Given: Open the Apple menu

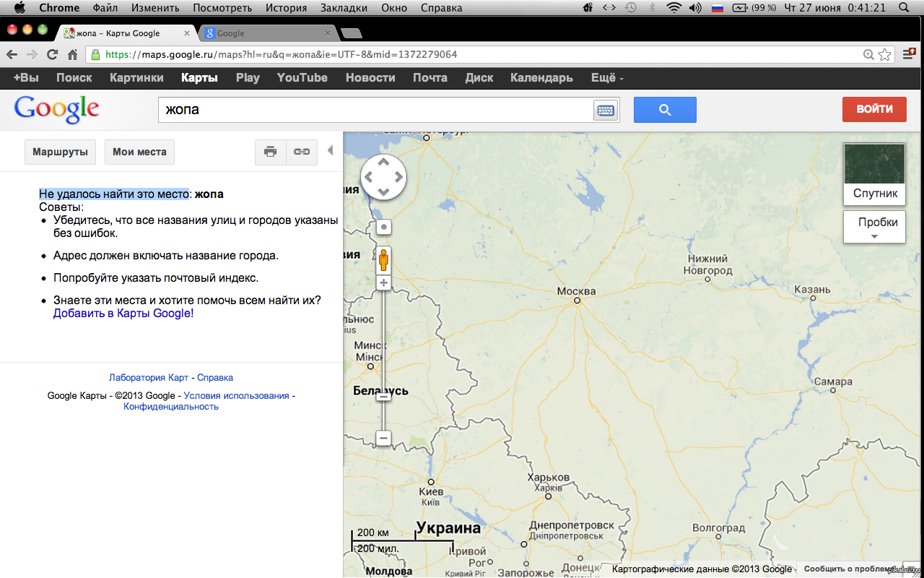Looking at the screenshot, I should (x=19, y=8).
